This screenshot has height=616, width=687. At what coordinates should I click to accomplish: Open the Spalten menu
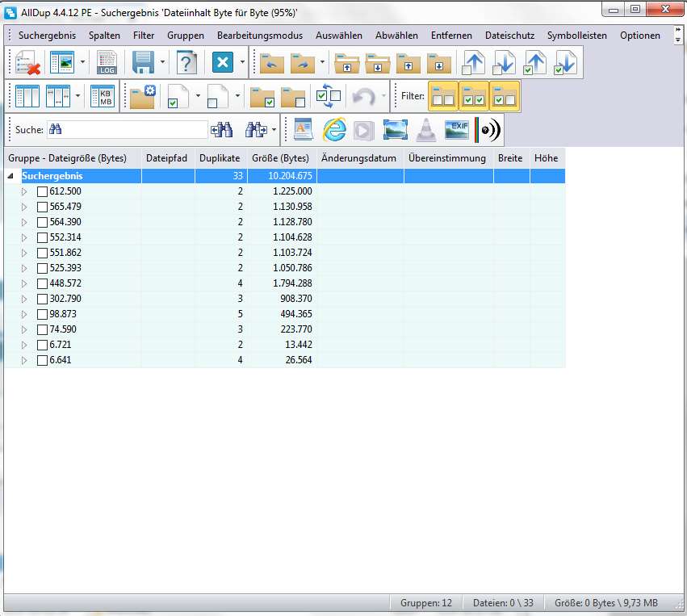click(104, 36)
